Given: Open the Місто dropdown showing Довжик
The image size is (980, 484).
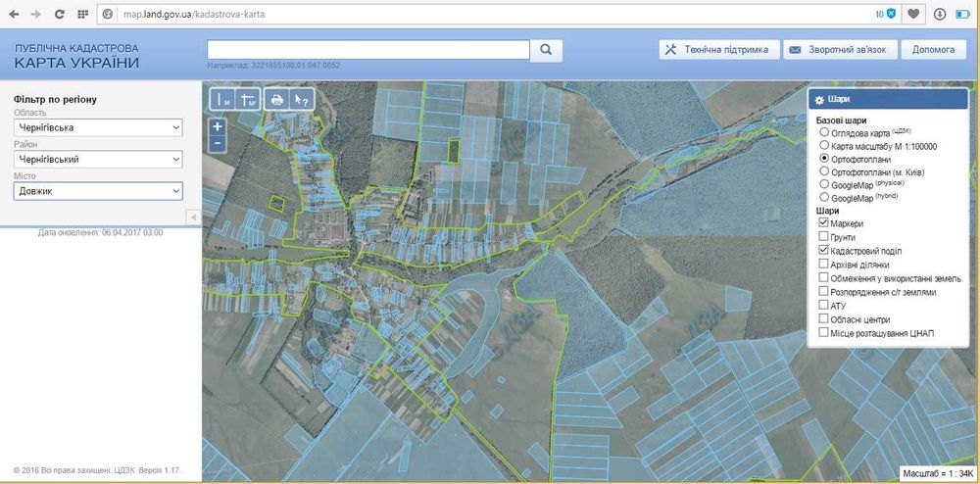Looking at the screenshot, I should pyautogui.click(x=98, y=191).
